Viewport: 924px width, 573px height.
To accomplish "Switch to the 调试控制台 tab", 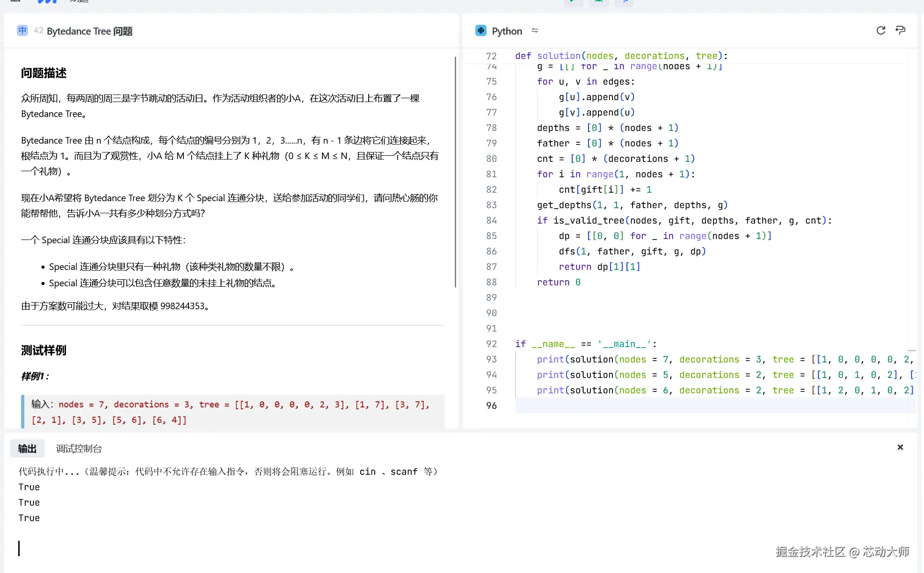I will pyautogui.click(x=78, y=448).
